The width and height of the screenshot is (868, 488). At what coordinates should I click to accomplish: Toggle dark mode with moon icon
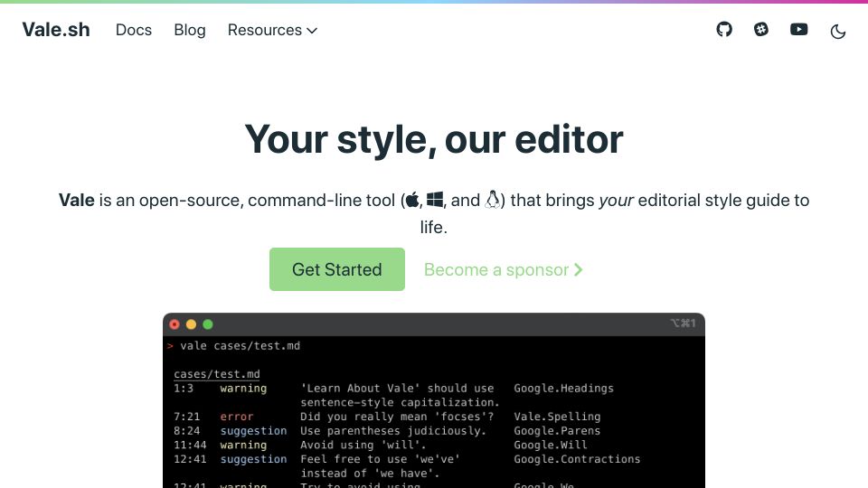[x=838, y=31]
